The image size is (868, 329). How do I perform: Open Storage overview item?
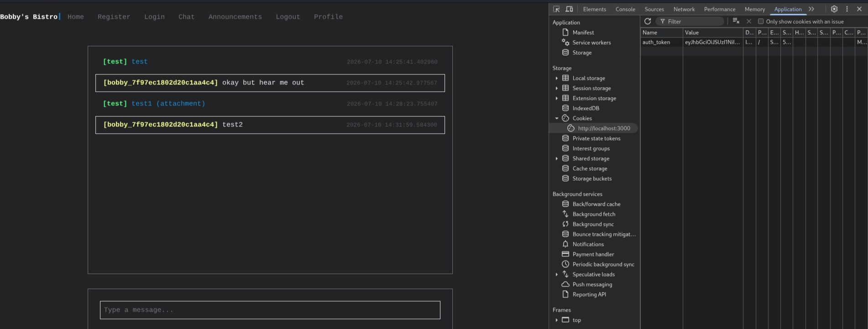[582, 52]
